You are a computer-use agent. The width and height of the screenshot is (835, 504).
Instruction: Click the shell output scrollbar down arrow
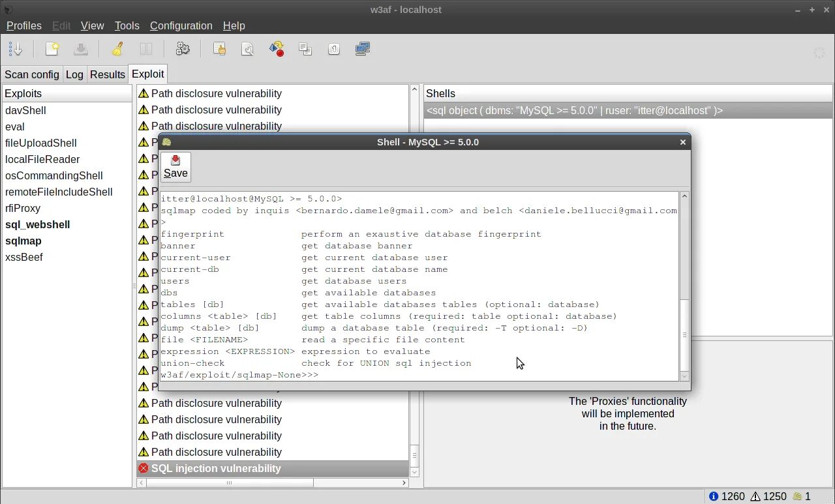tap(684, 376)
